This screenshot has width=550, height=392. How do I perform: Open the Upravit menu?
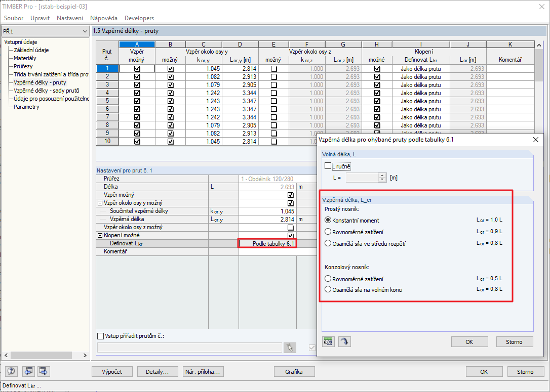(40, 18)
